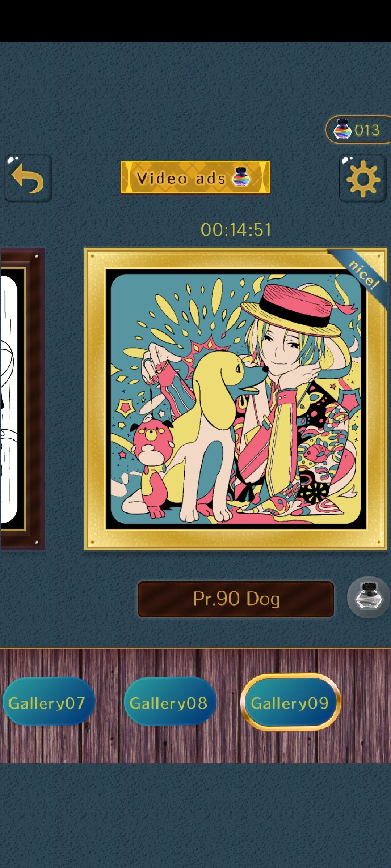Open the settings gear icon
The height and width of the screenshot is (868, 391).
[x=363, y=178]
